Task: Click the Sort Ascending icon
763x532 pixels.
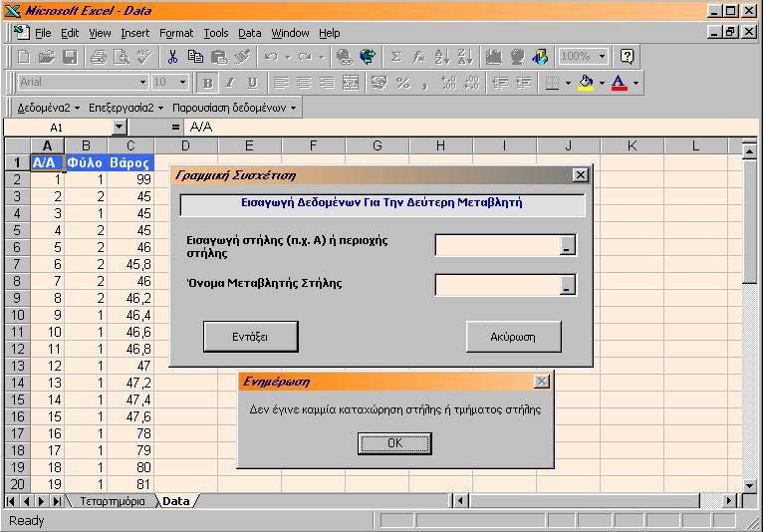Action: (442, 57)
